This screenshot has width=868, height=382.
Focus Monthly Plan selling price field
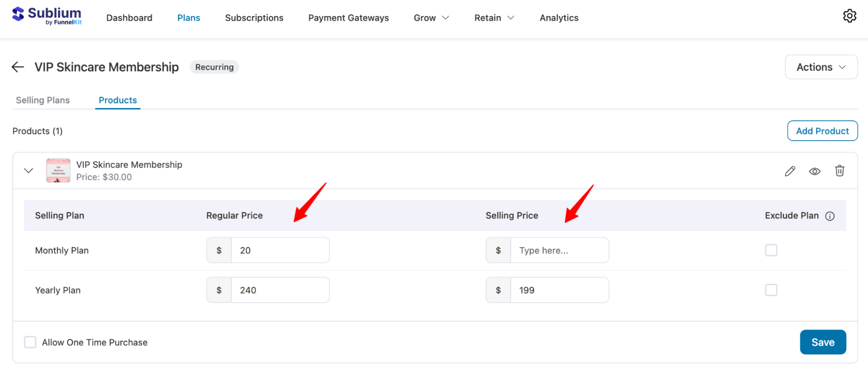(559, 250)
